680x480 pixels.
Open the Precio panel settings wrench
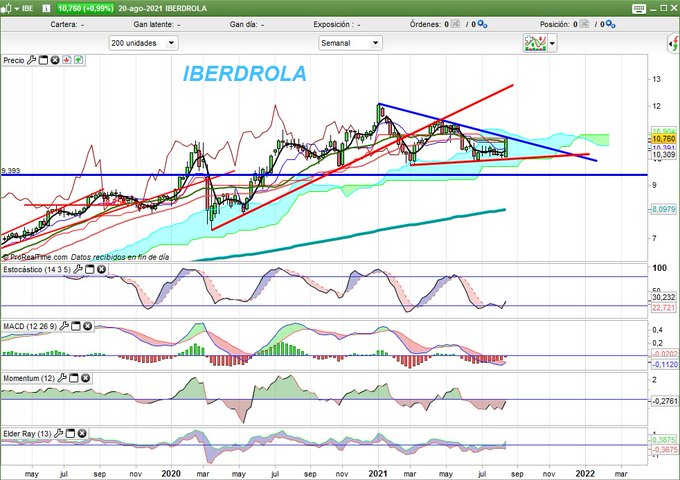pyautogui.click(x=31, y=60)
